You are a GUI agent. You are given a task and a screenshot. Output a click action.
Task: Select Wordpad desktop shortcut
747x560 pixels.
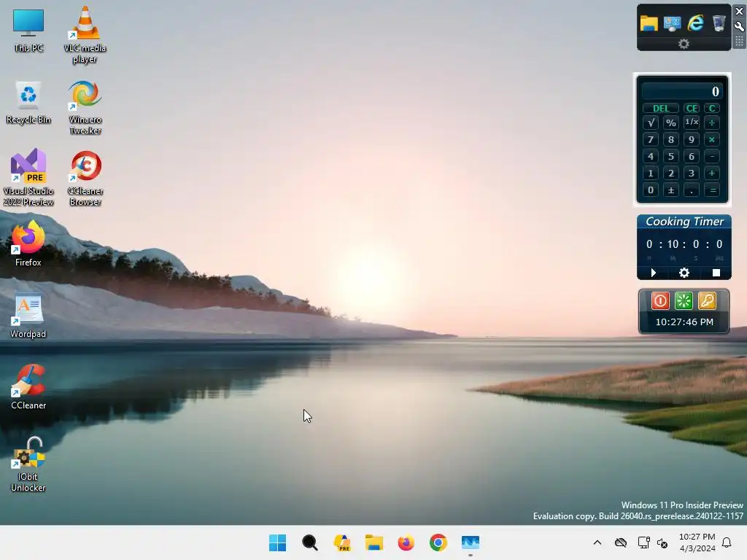(x=28, y=315)
